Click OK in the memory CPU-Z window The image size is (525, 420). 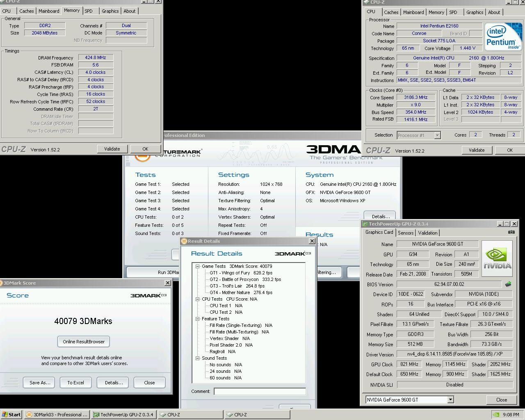click(145, 149)
